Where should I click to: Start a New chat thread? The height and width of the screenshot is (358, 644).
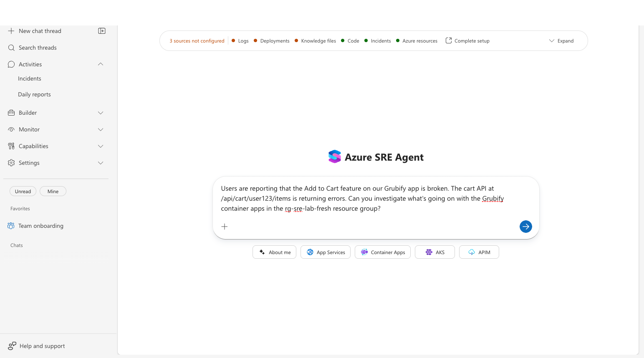[x=40, y=31]
